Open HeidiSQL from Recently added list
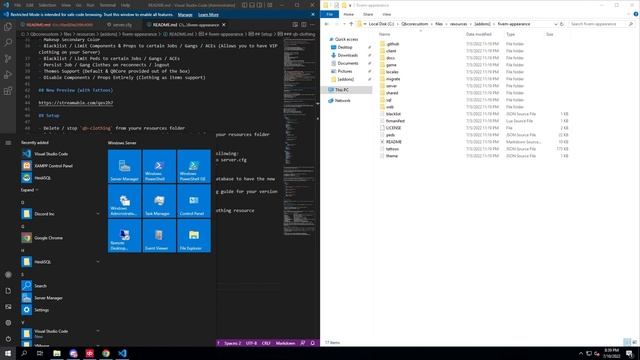 (x=61, y=178)
